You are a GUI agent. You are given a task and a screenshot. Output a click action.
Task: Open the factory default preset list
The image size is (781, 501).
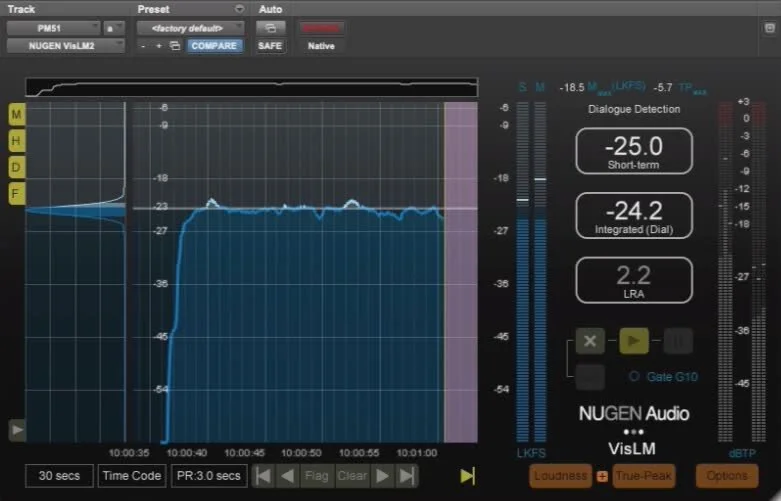[191, 28]
